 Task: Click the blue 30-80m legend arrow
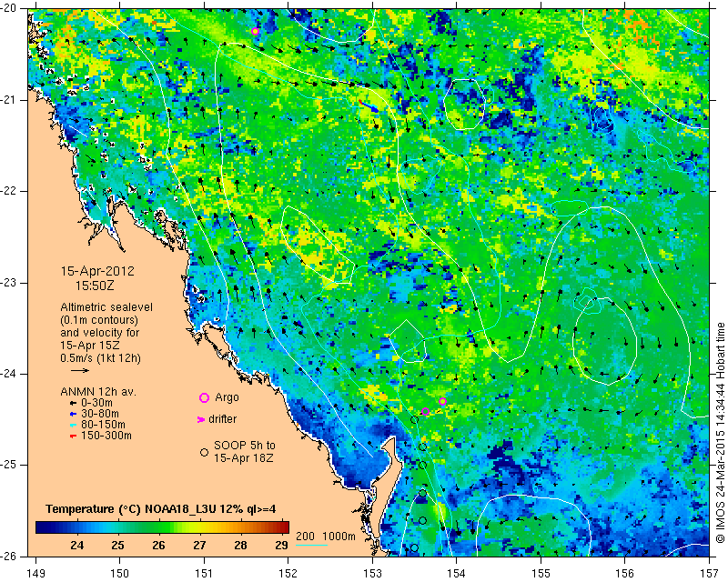[73, 414]
